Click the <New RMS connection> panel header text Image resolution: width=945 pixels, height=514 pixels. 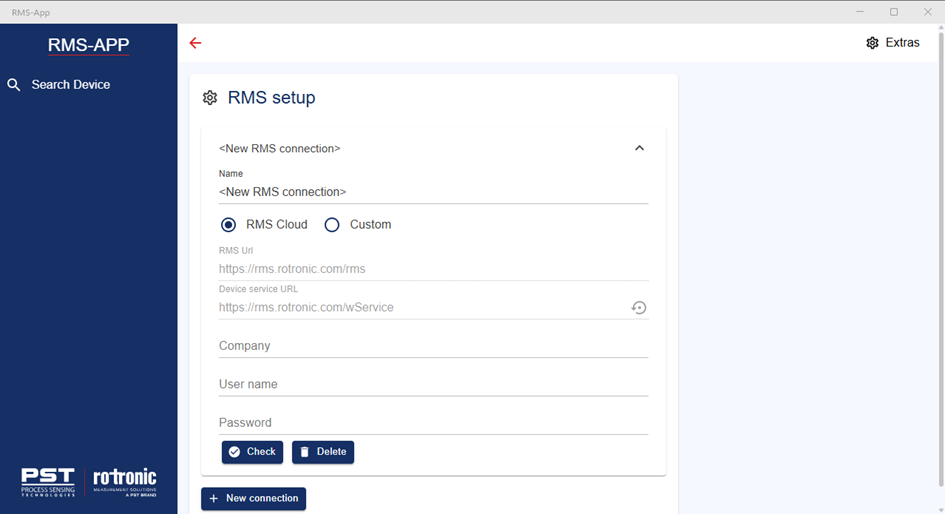click(x=280, y=149)
